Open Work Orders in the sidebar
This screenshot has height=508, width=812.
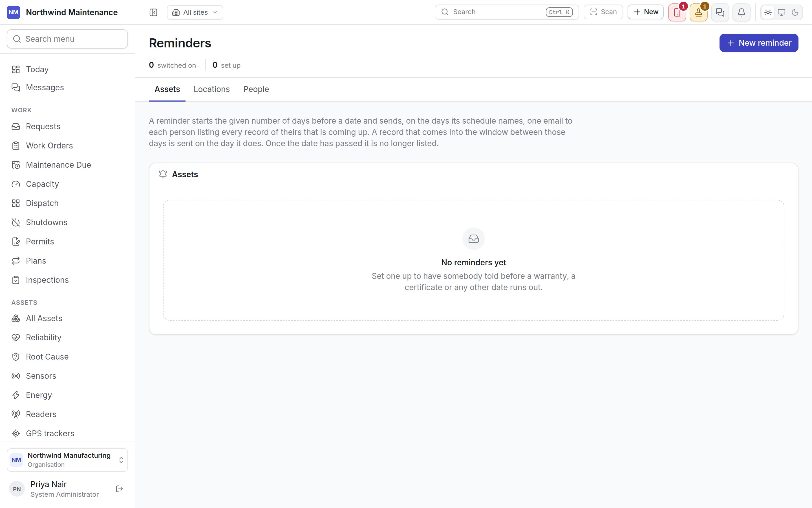click(x=67, y=145)
